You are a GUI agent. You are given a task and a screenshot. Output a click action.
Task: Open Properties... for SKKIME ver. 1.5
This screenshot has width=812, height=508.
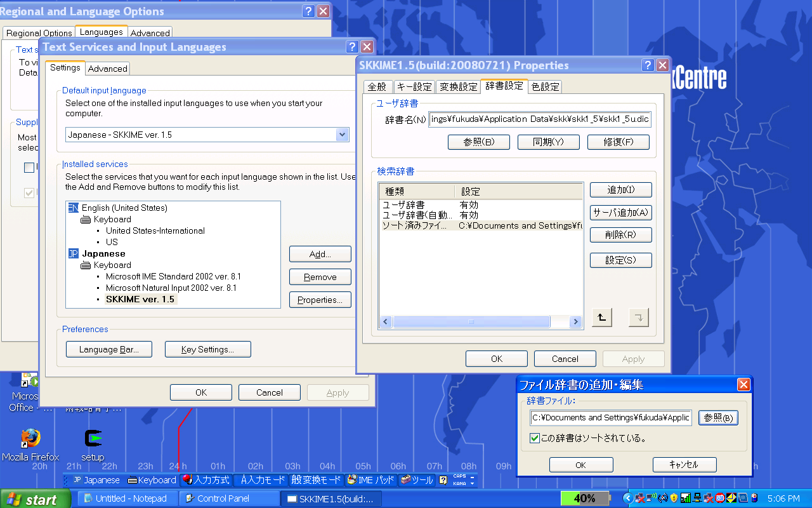coord(320,300)
